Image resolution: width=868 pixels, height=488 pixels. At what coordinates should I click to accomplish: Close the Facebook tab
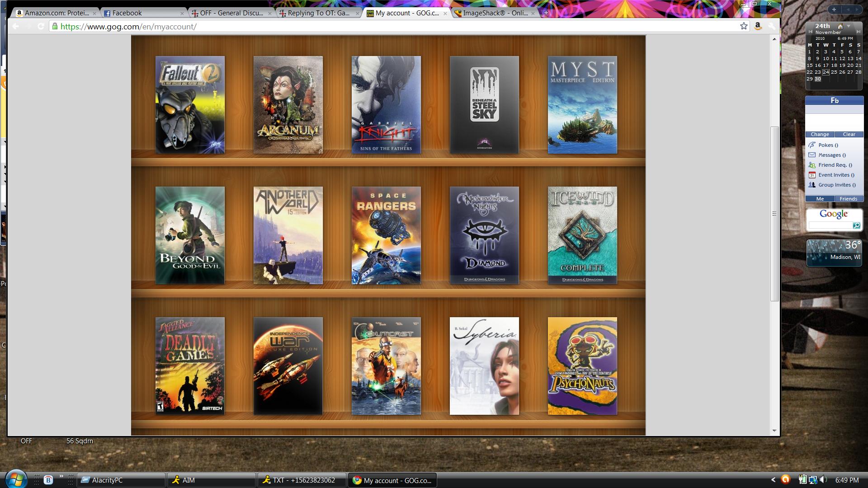point(182,14)
